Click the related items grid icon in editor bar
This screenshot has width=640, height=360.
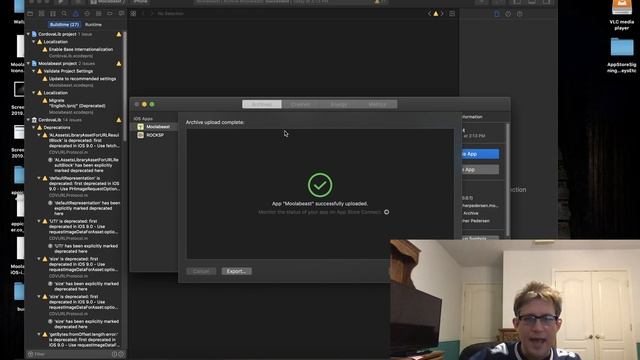point(133,13)
